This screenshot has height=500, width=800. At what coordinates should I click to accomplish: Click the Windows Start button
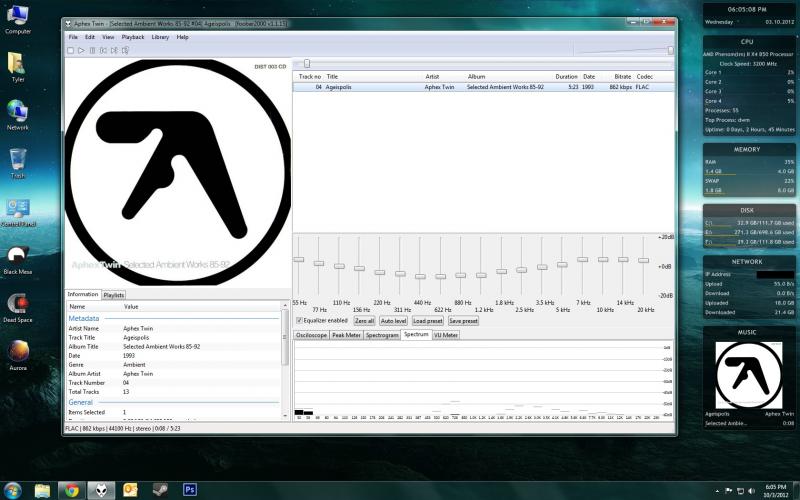pyautogui.click(x=12, y=490)
